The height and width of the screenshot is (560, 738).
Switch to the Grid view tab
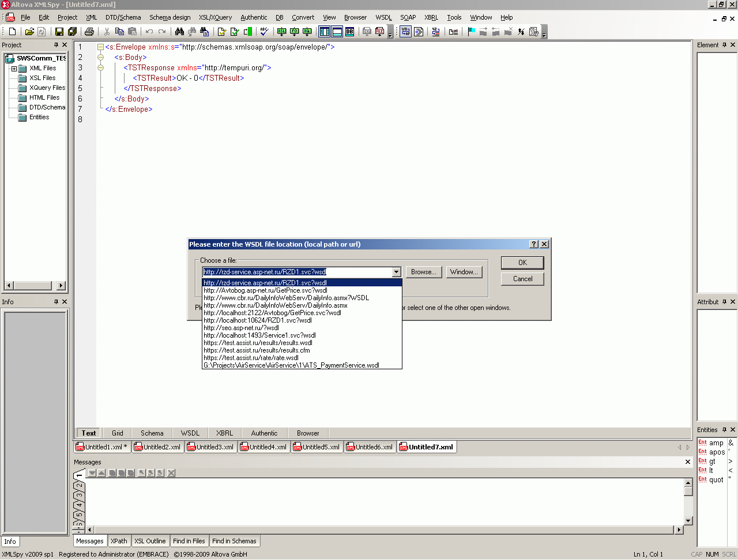pos(118,433)
